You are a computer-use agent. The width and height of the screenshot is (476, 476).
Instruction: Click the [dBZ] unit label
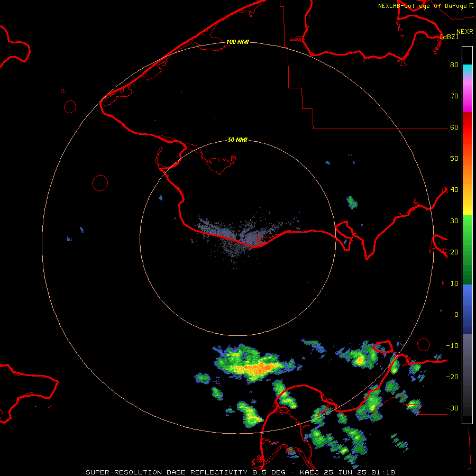click(x=449, y=36)
